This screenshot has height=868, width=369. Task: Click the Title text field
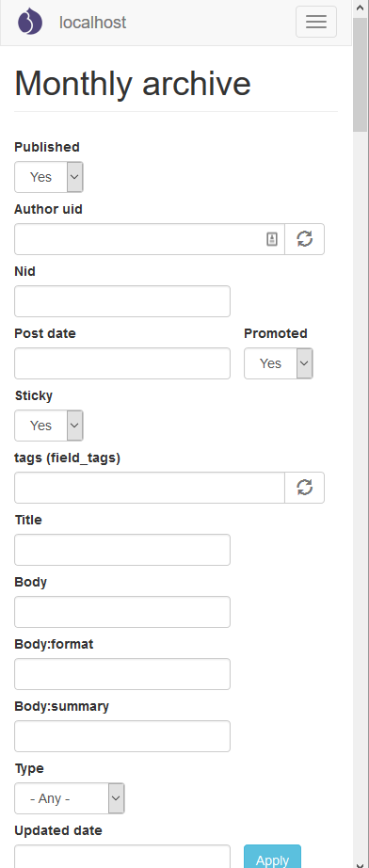point(122,550)
